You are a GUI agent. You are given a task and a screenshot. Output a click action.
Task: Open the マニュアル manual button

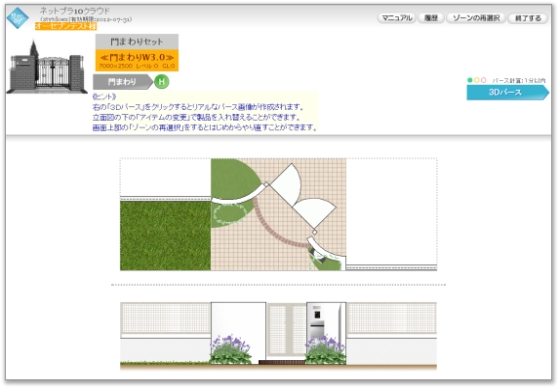[x=397, y=18]
